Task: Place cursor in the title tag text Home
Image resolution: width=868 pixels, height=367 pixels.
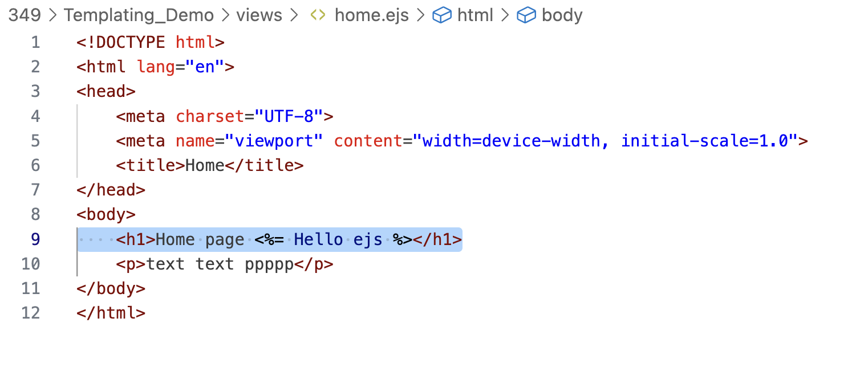Action: (x=205, y=165)
